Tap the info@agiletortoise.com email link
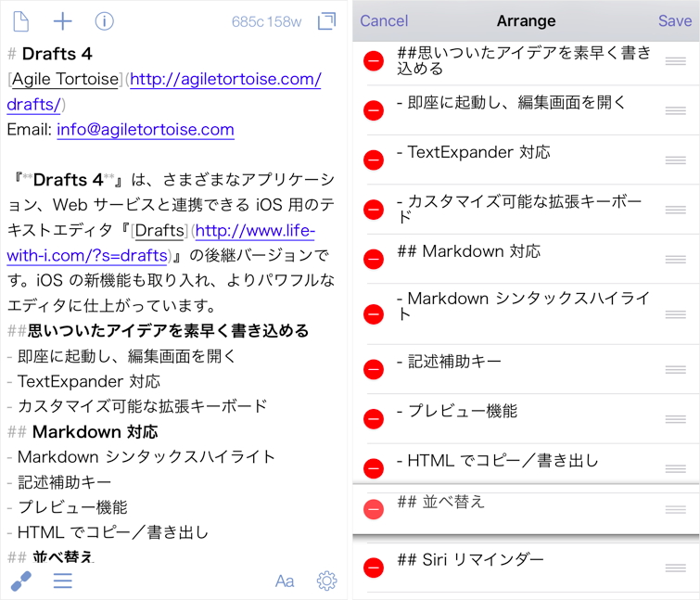This screenshot has width=700, height=600. [x=146, y=130]
